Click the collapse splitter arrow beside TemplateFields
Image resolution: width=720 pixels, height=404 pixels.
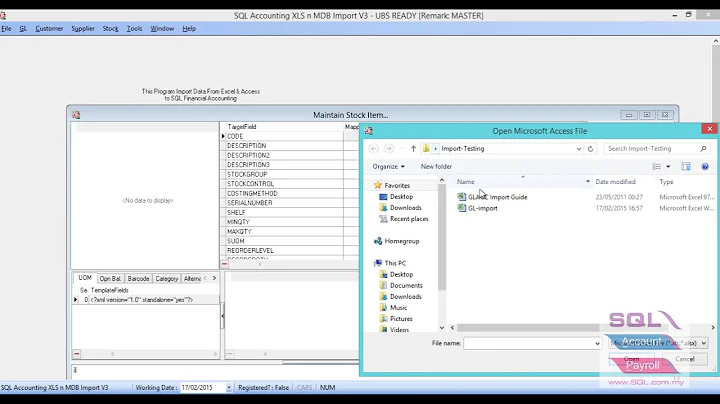pyautogui.click(x=223, y=316)
